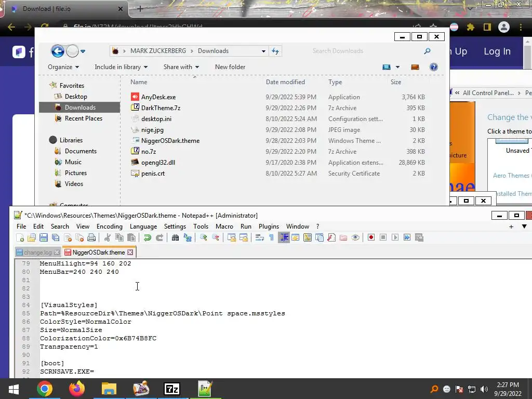Toggle word wrap in Notepad++ toolbar

click(x=260, y=237)
